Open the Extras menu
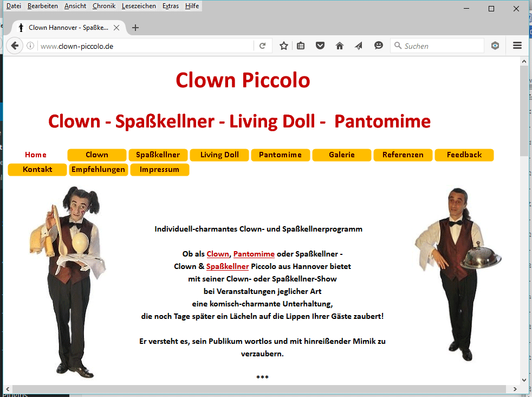Viewport: 532px width, 397px height. pyautogui.click(x=170, y=6)
